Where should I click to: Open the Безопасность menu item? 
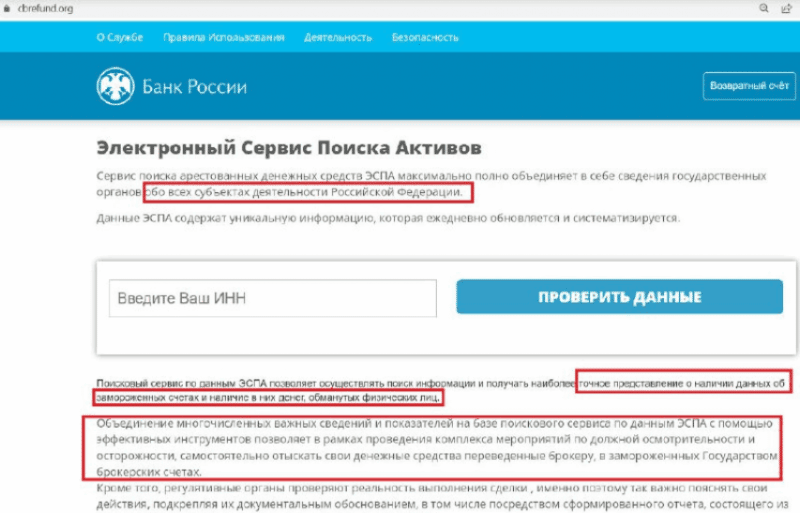coord(426,37)
